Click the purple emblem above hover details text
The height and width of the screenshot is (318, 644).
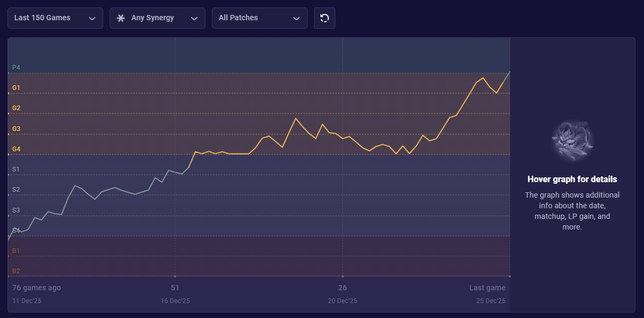pyautogui.click(x=572, y=141)
